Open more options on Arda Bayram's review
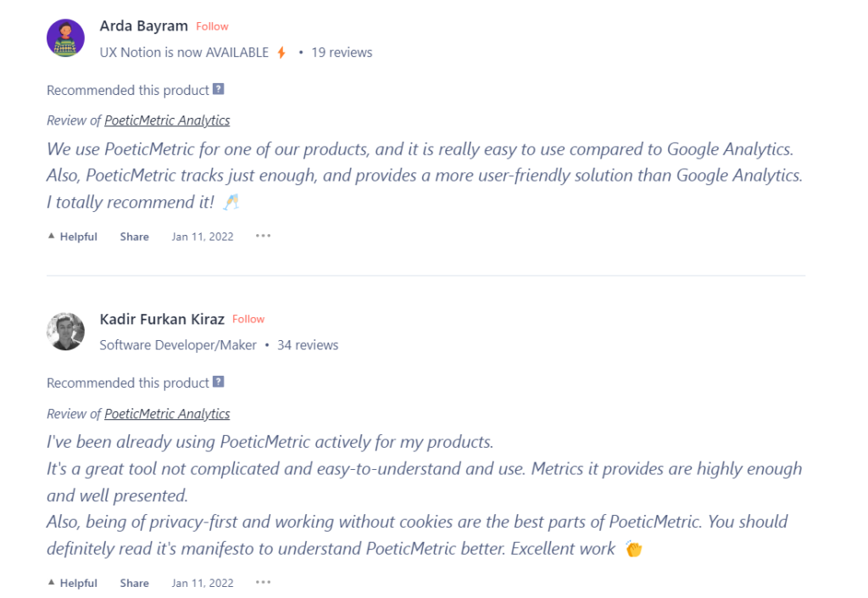The height and width of the screenshot is (598, 868). (x=264, y=236)
